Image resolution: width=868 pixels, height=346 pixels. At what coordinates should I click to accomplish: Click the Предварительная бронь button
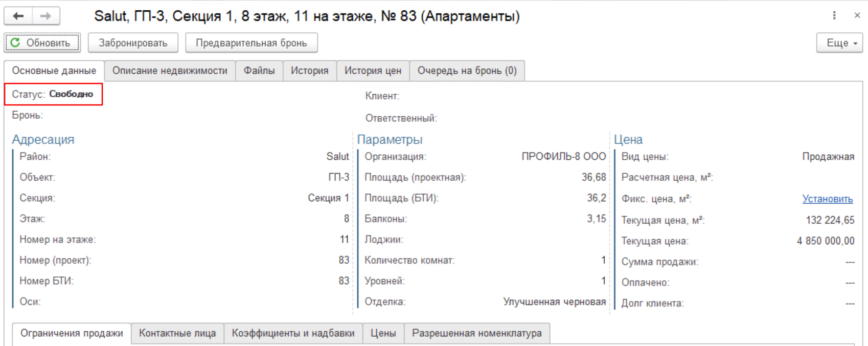click(x=251, y=43)
